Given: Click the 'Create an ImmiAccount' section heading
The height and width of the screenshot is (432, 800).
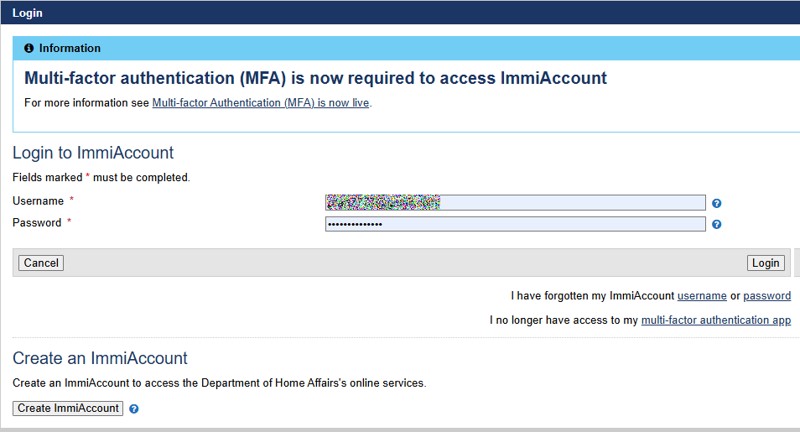Looking at the screenshot, I should click(100, 358).
